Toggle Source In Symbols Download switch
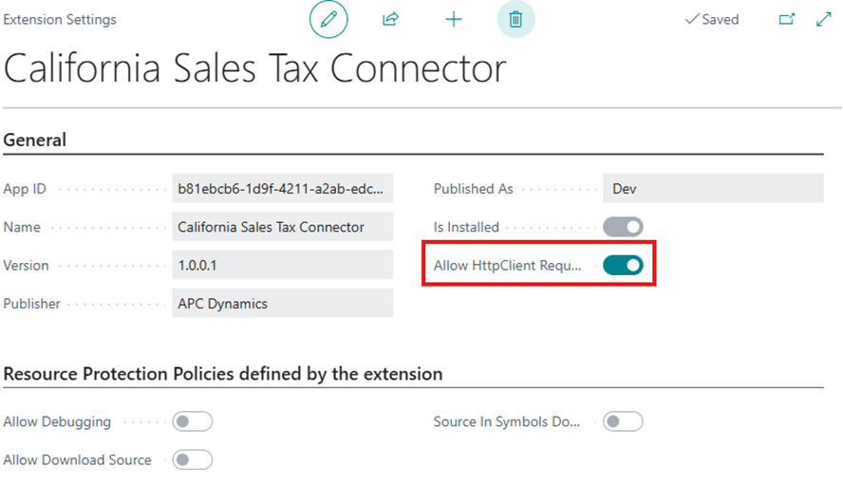Viewport: 843px width, 504px height. (623, 421)
